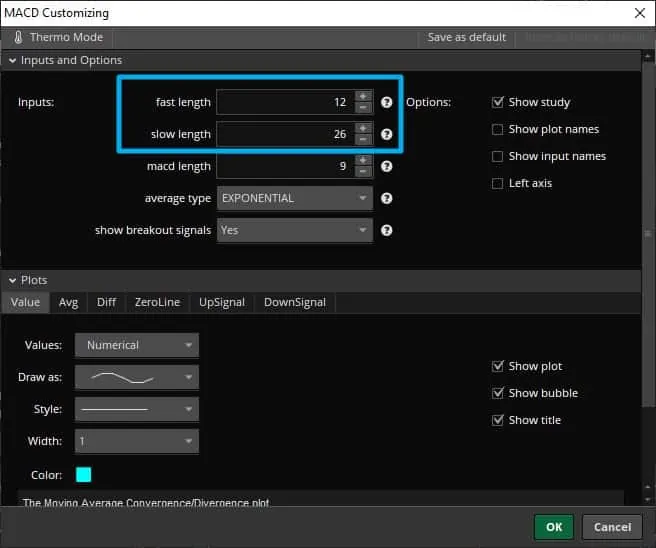Viewport: 656px width, 548px height.
Task: Click the fast length value field
Action: [286, 102]
